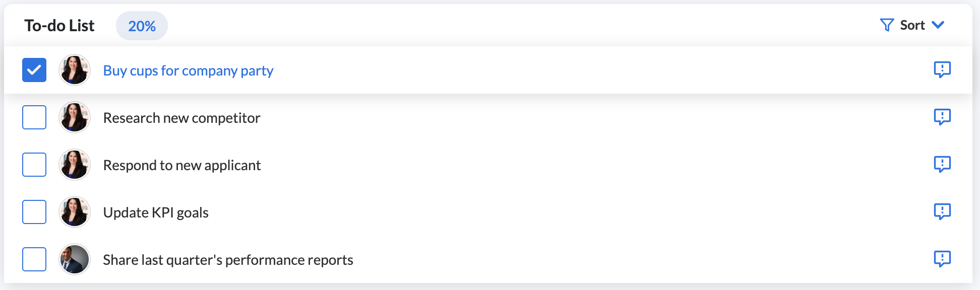Click the filter icon next to Sort
The image size is (980, 290).
coord(887,24)
